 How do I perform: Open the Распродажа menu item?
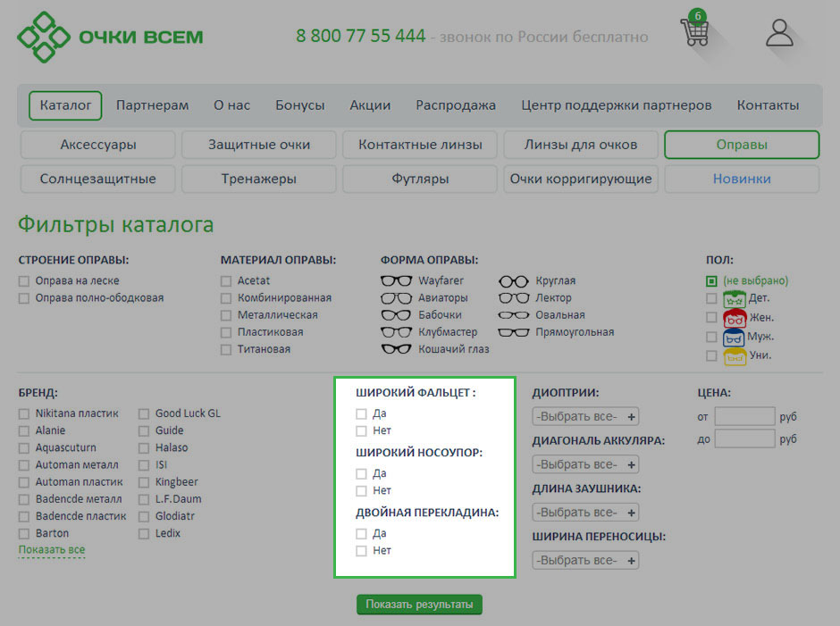455,105
